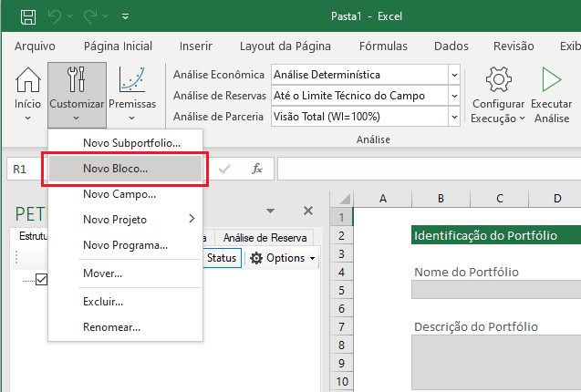Screen dimensions: 581x392
Task: Toggle the checkbox in the structure tree
Action: [x=41, y=280]
